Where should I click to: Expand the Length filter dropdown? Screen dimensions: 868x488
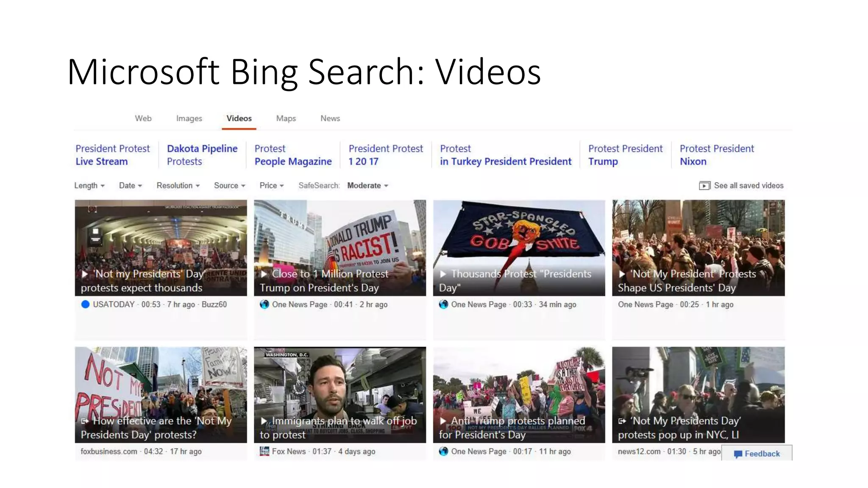pyautogui.click(x=89, y=186)
